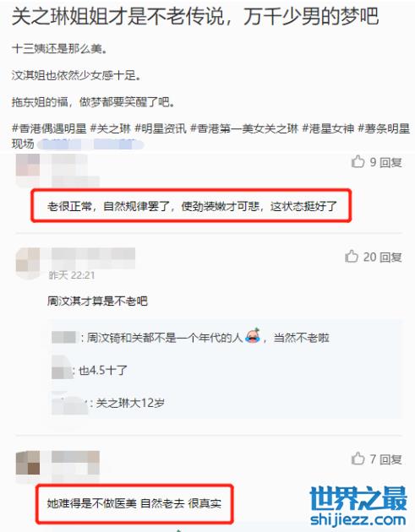Open blurred username before 关之琳大12岁 reply

click(x=69, y=404)
